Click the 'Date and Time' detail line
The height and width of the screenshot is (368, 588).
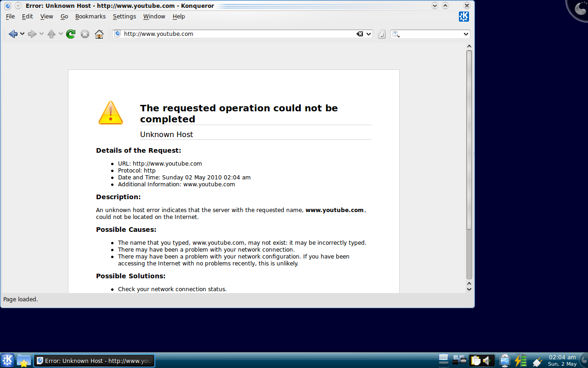click(x=184, y=177)
